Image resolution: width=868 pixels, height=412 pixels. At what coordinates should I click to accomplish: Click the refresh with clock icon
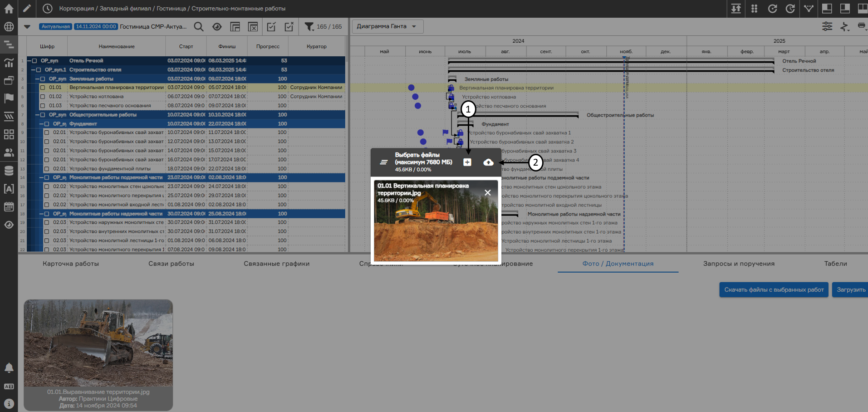point(790,9)
